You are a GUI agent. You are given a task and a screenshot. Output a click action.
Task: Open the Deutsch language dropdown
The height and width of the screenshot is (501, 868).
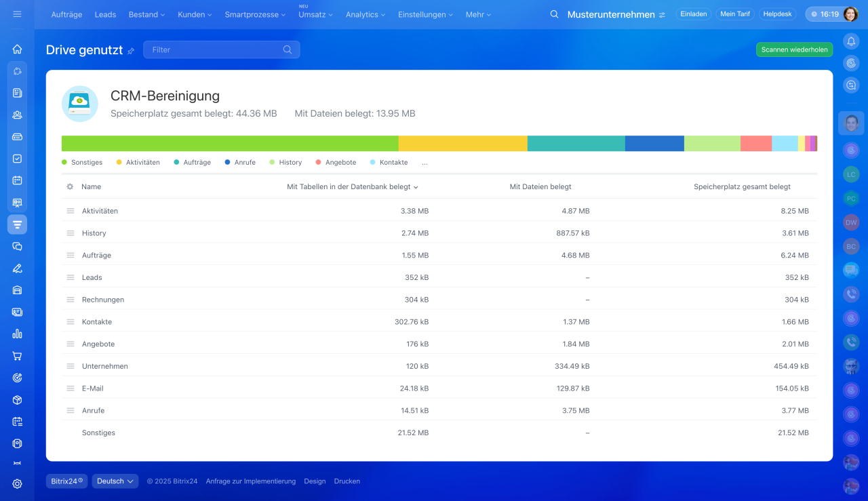(115, 481)
